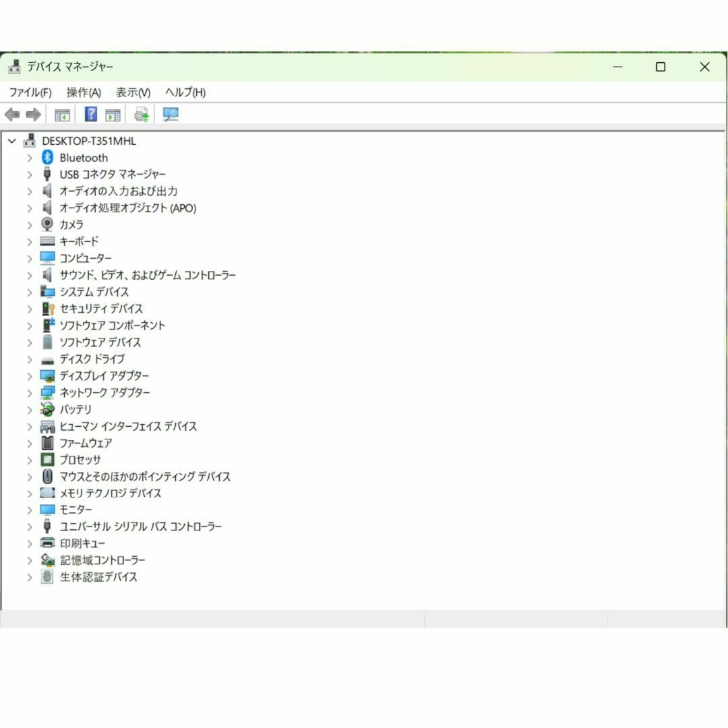Collapse the DESKTOP-T351MHL root node

click(12, 141)
